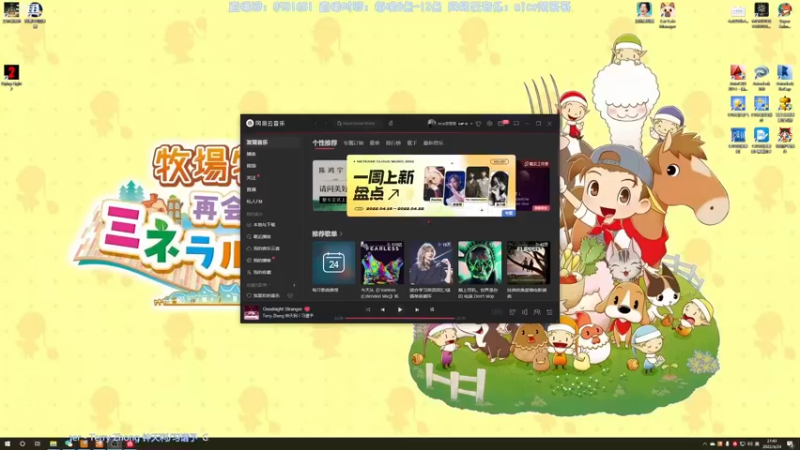Viewport: 800px width, 450px height.
Task: Click the Goodnight Stranger song title
Action: click(282, 309)
